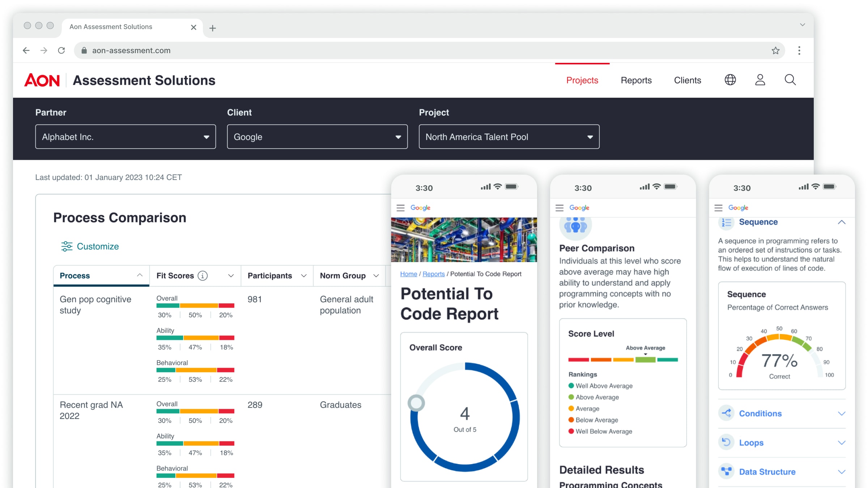Click the Fit Scores info icon

[x=203, y=276]
